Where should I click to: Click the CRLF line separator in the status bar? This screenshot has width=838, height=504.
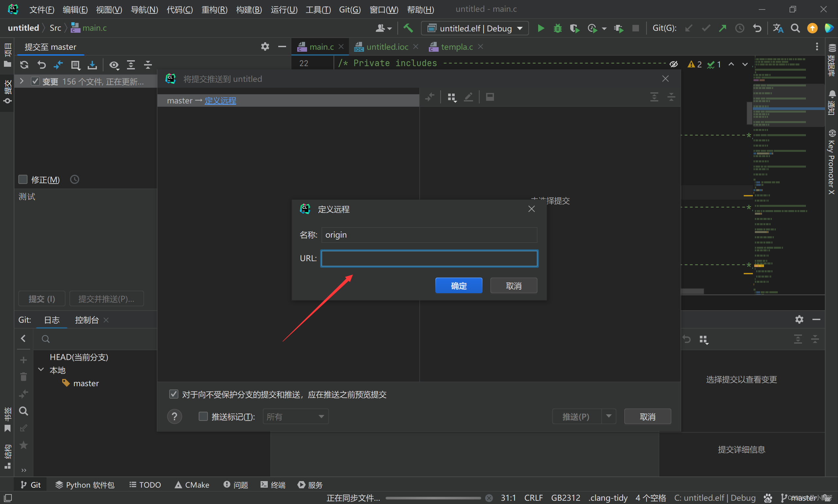tap(533, 497)
